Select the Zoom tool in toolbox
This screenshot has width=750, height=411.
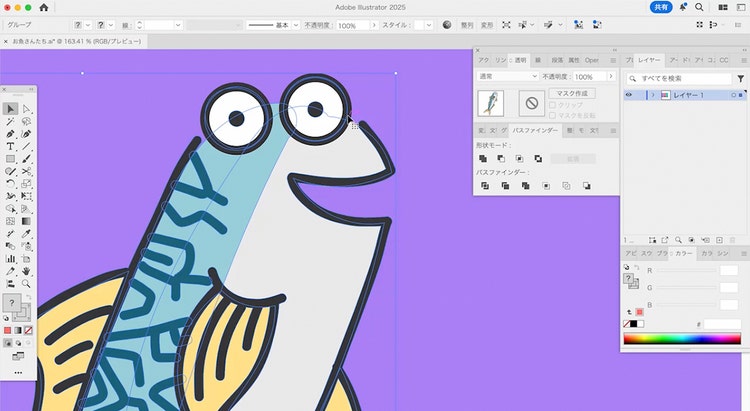pyautogui.click(x=26, y=284)
